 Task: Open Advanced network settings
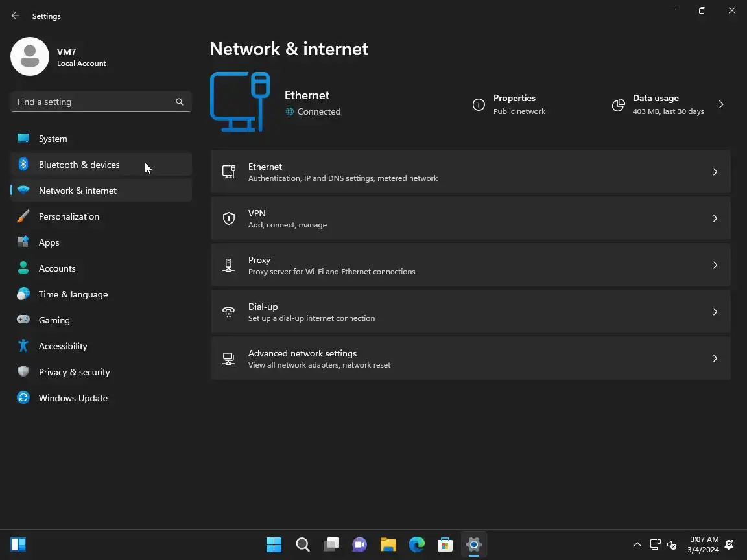coord(470,358)
